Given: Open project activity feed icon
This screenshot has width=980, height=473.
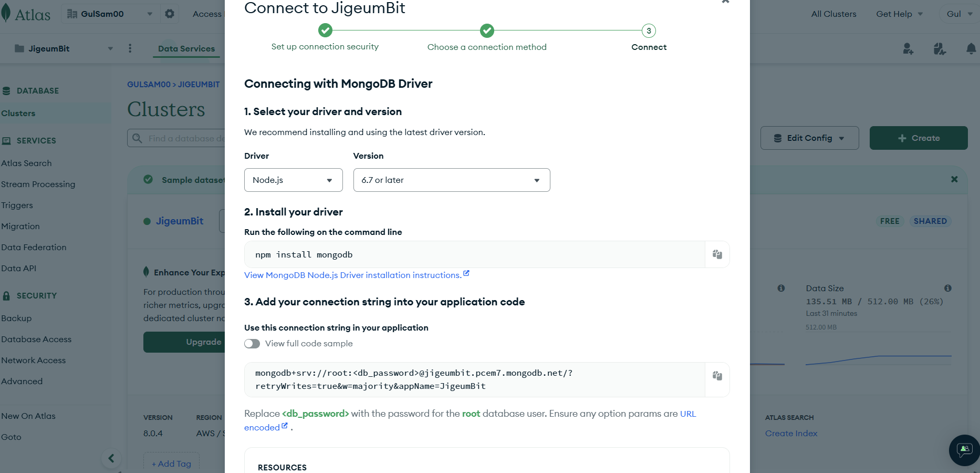Looking at the screenshot, I should (x=940, y=49).
